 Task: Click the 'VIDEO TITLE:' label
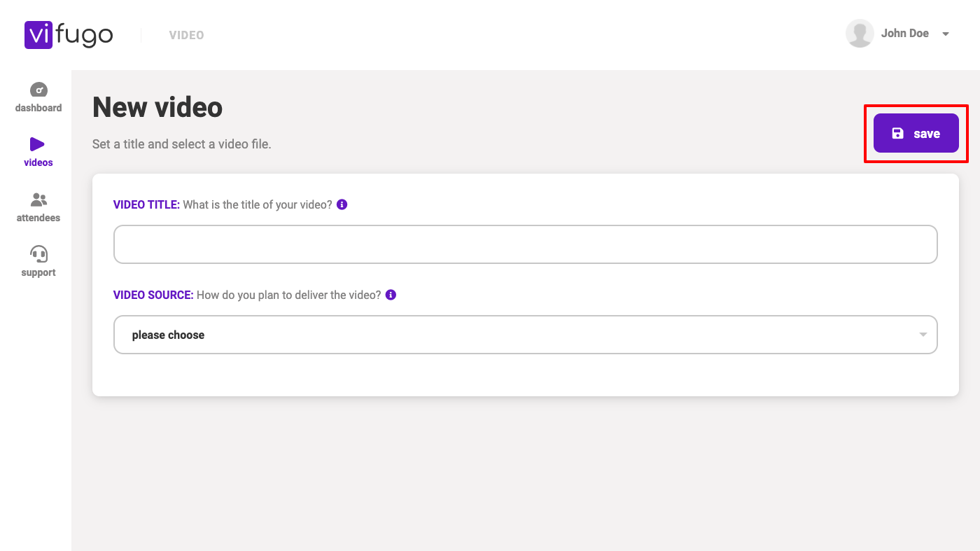[147, 204]
